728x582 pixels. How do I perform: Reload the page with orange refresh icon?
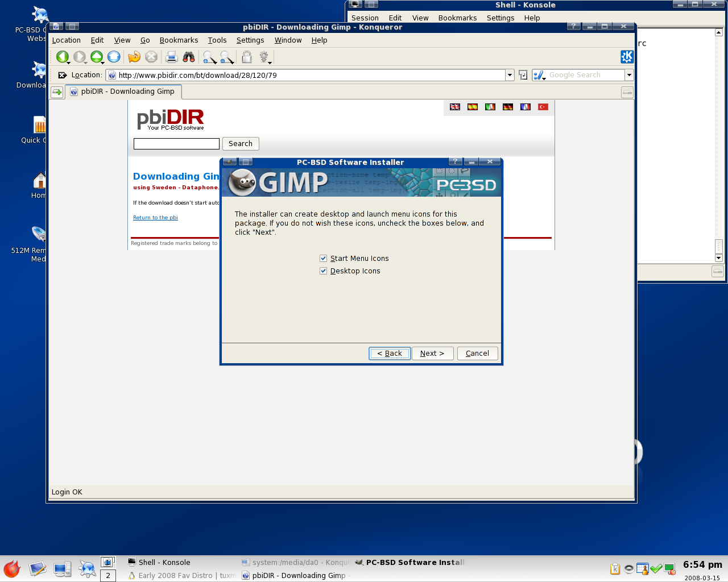tap(134, 57)
